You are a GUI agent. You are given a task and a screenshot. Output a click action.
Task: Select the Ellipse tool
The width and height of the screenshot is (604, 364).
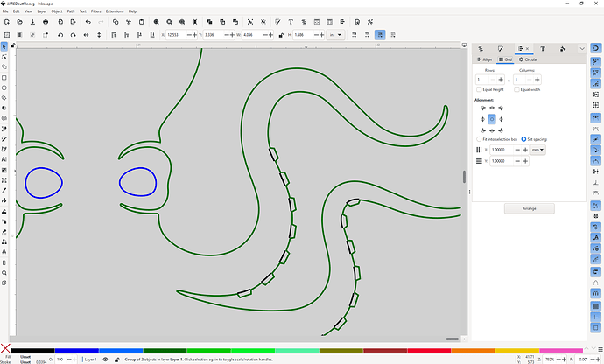pyautogui.click(x=4, y=87)
